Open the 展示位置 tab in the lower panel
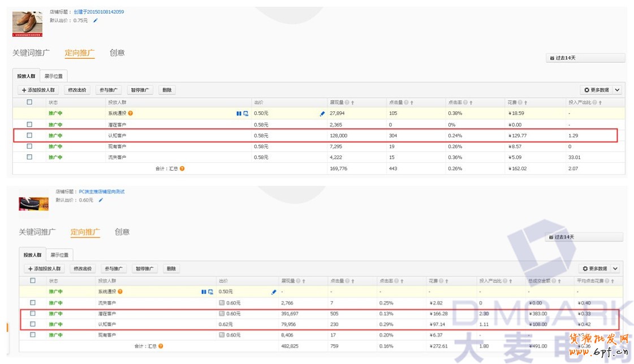634x364 pixels. pos(60,255)
